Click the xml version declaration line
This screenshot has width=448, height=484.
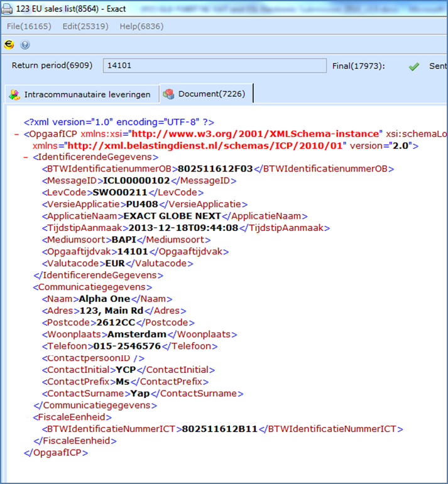click(x=119, y=122)
